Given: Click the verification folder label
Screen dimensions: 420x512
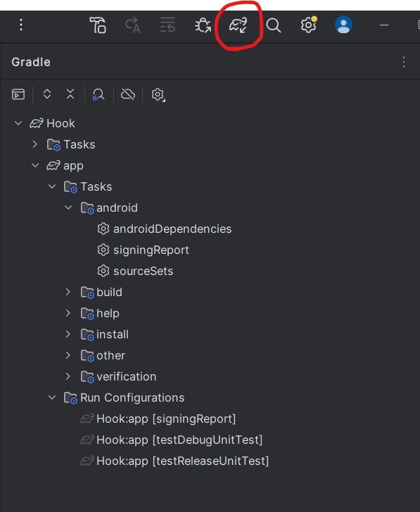Looking at the screenshot, I should point(127,376).
